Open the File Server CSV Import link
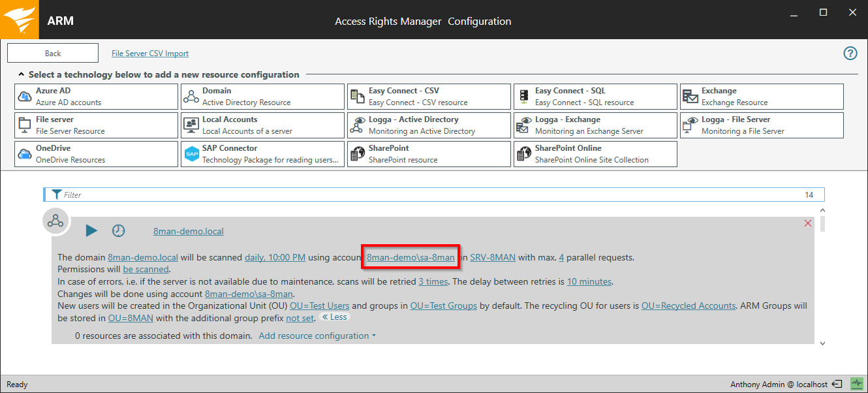The height and width of the screenshot is (393, 868). click(x=150, y=54)
